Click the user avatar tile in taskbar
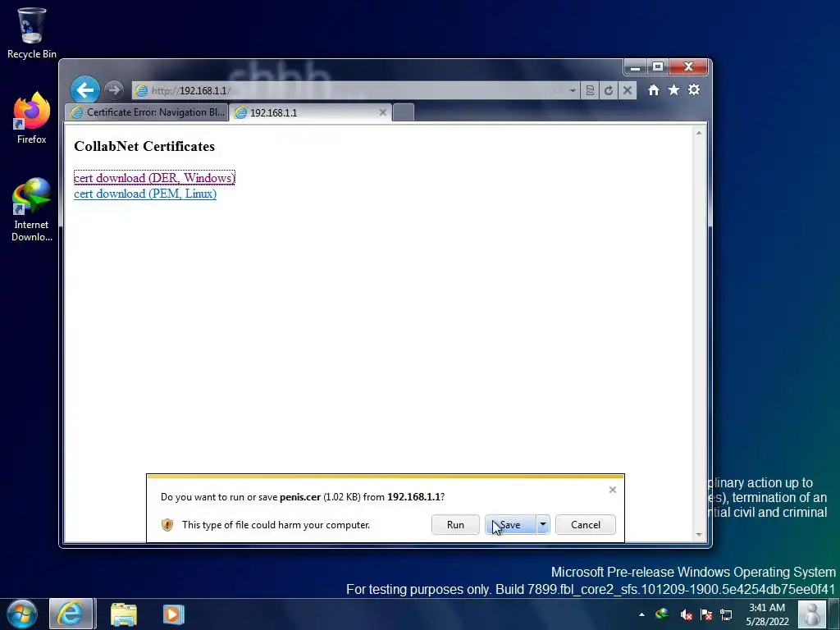 (x=812, y=614)
